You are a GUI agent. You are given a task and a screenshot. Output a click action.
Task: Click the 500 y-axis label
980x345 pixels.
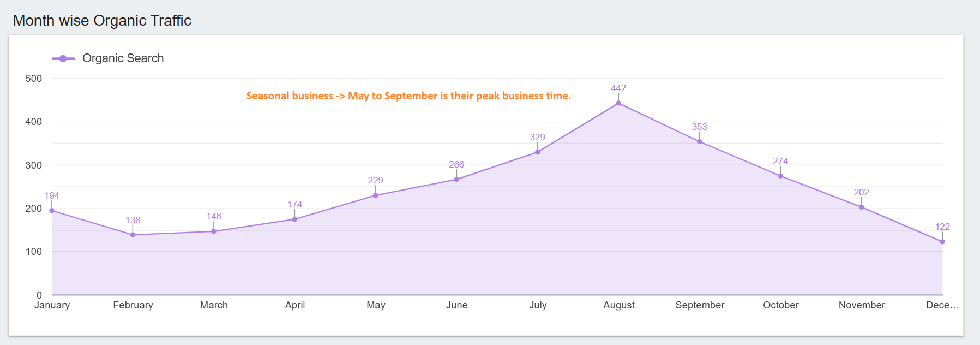[34, 79]
